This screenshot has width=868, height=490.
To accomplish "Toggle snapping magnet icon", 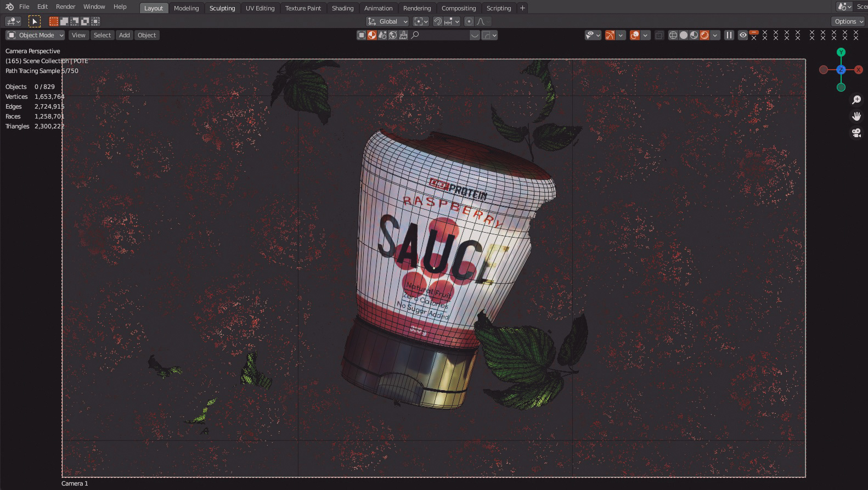I will (438, 21).
